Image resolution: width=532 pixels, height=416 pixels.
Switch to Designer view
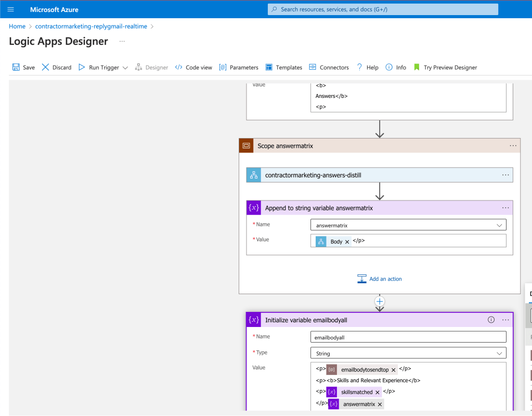[152, 67]
